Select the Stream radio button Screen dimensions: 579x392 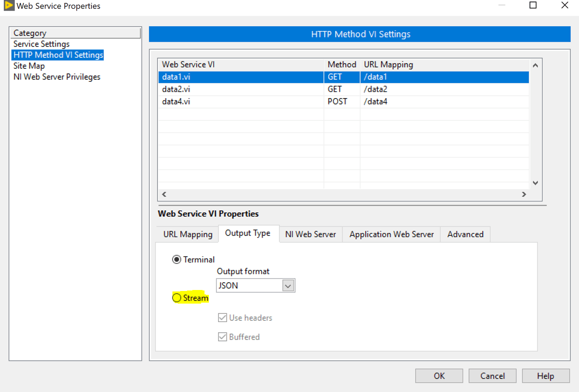pyautogui.click(x=176, y=297)
